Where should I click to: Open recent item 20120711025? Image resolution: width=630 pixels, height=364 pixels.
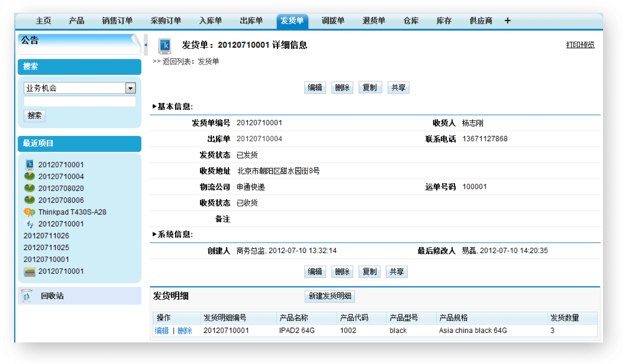pyautogui.click(x=46, y=247)
